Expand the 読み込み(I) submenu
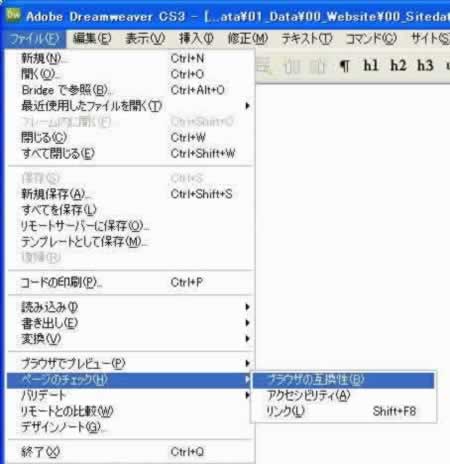Image resolution: width=450 pixels, height=464 pixels. (x=131, y=307)
